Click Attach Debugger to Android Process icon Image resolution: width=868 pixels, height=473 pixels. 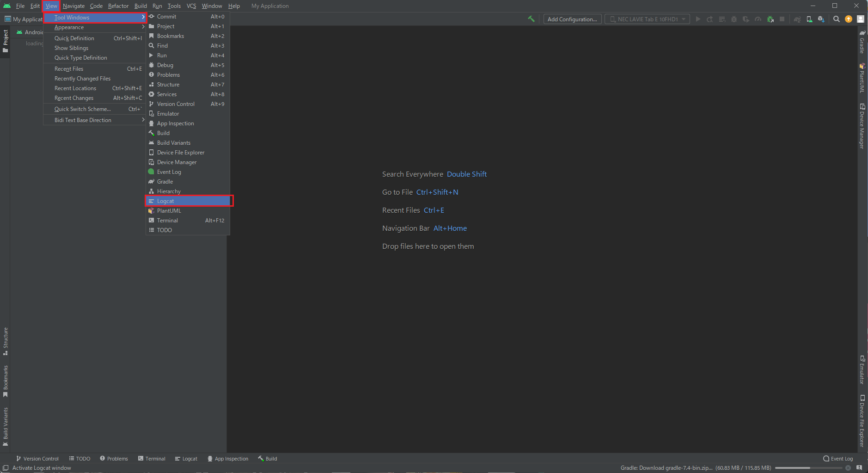click(x=770, y=19)
